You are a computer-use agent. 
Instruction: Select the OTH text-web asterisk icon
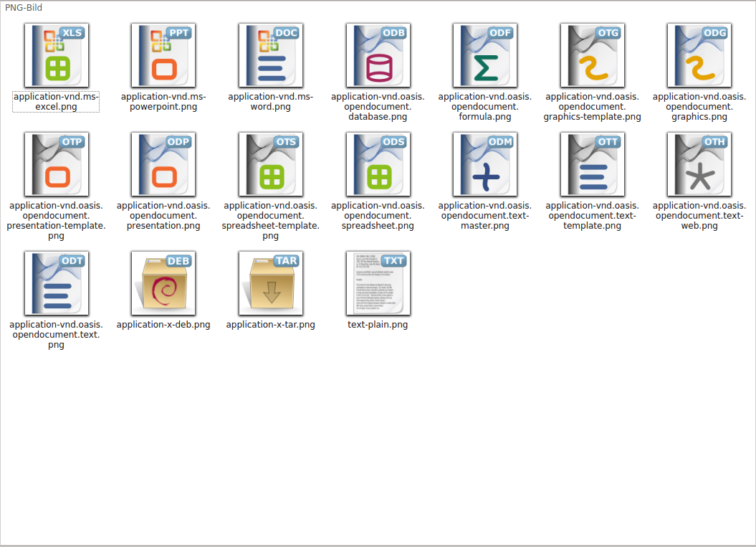(699, 164)
